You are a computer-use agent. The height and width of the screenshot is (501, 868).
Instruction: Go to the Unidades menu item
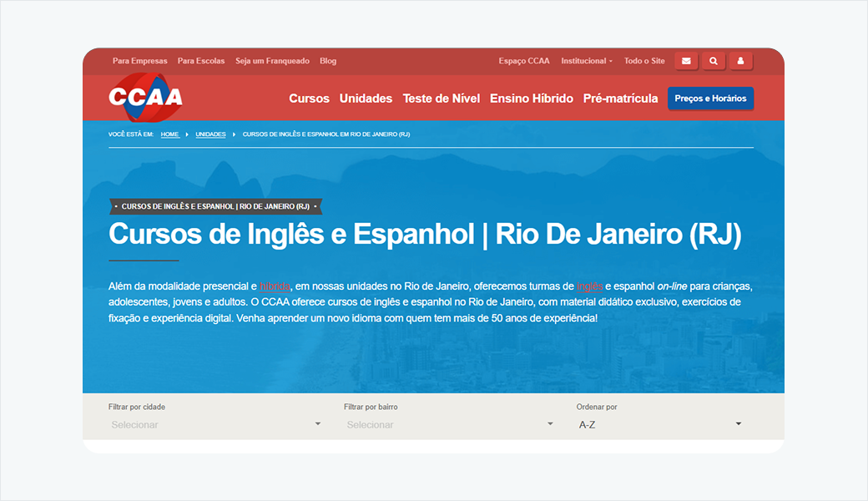click(366, 99)
